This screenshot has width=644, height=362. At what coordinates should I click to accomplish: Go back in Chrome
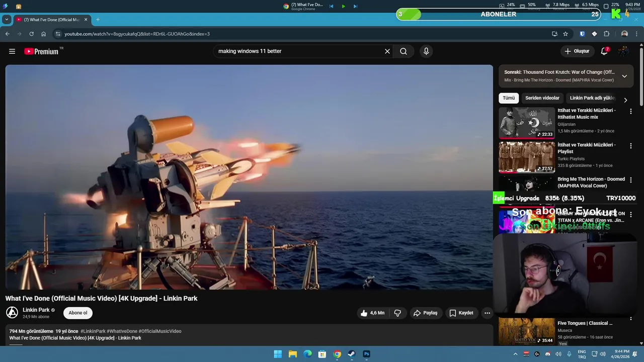tap(7, 34)
